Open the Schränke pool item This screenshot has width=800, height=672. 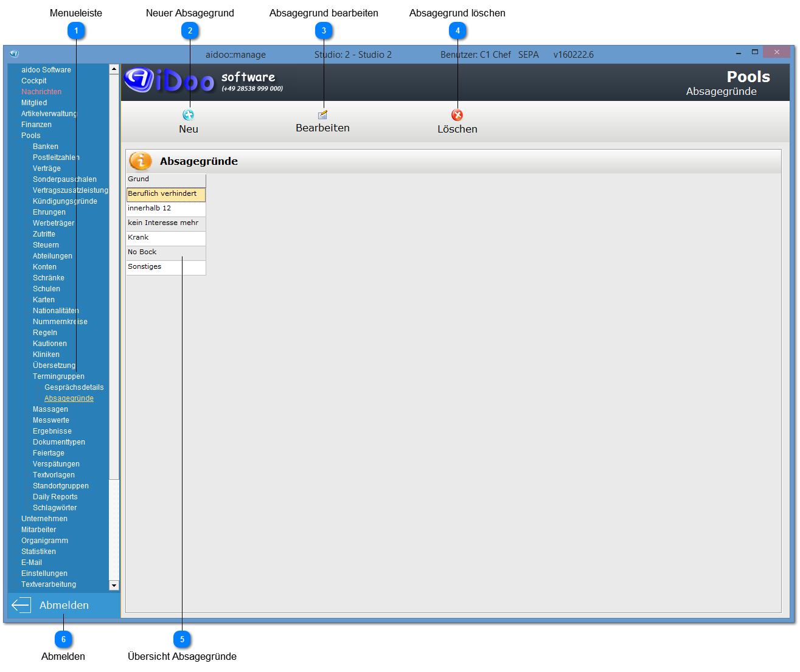(x=49, y=278)
